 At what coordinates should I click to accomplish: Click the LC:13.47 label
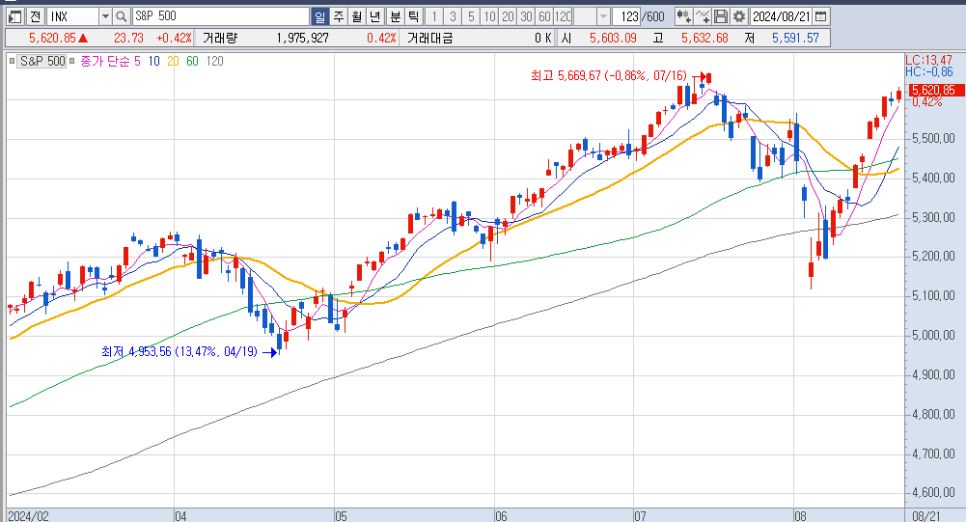coord(928,60)
